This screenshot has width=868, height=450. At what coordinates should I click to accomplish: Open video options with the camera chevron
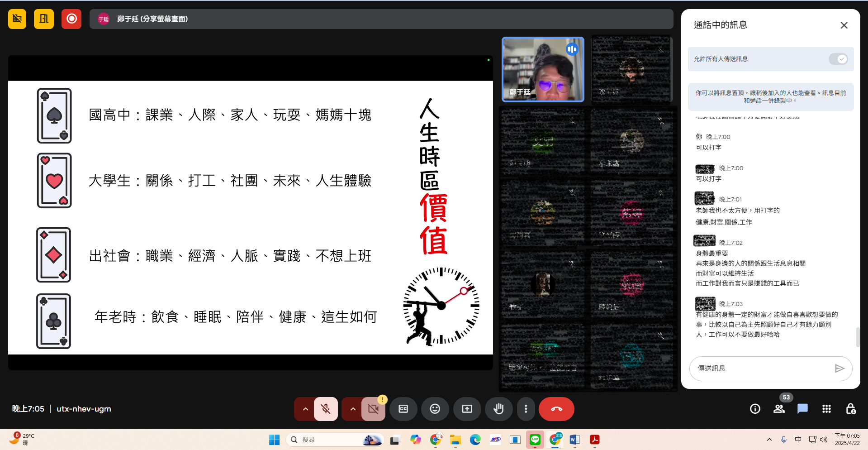coord(352,409)
